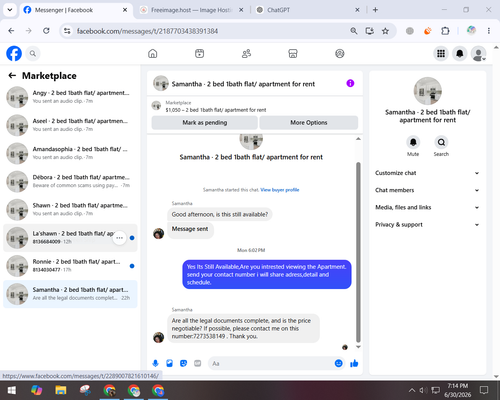The height and width of the screenshot is (400, 500).
Task: Attach a photo using the image icon
Action: (169, 363)
